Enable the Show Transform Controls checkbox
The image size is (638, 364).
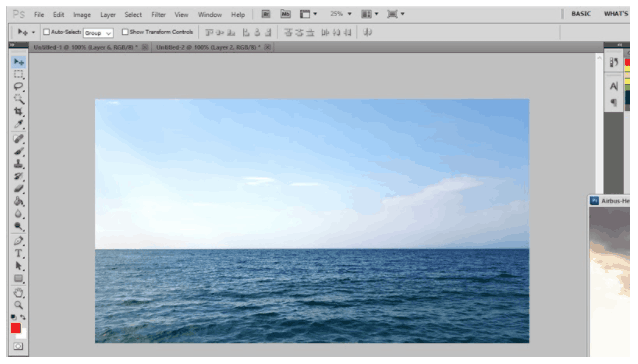(125, 32)
